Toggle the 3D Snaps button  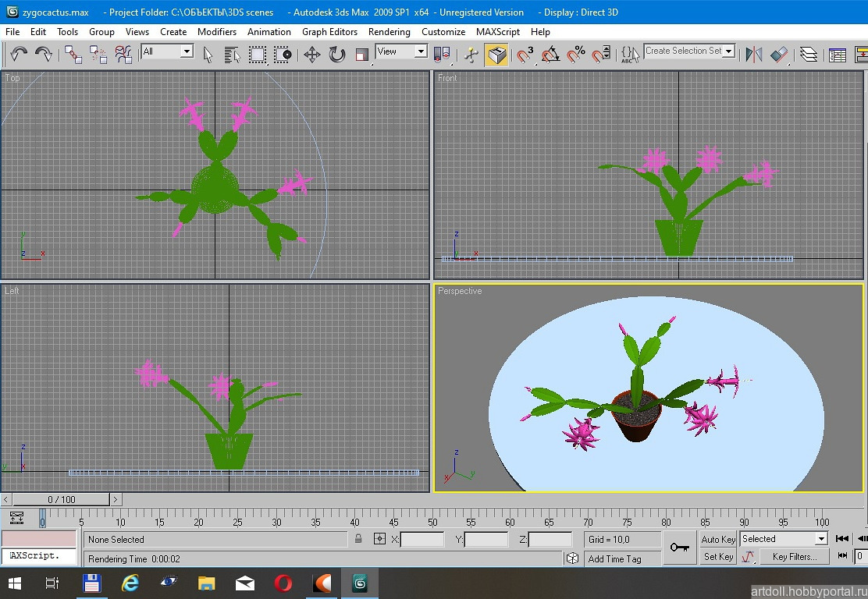click(525, 54)
